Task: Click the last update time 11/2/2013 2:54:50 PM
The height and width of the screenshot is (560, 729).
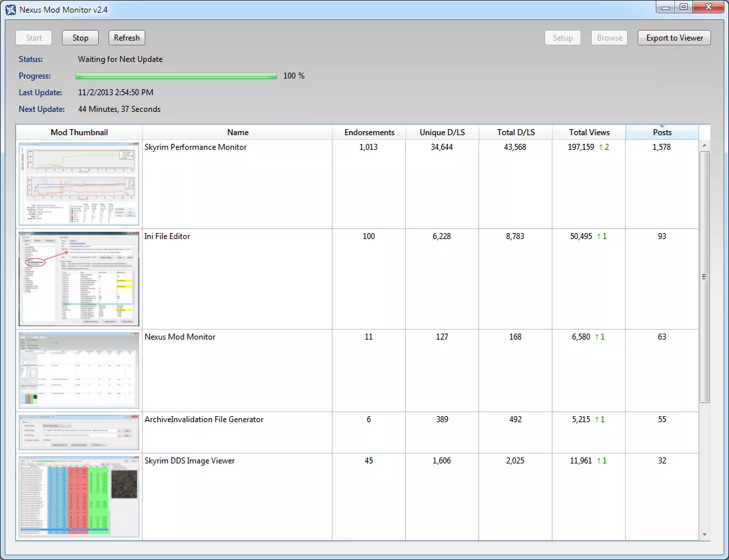Action: tap(115, 93)
